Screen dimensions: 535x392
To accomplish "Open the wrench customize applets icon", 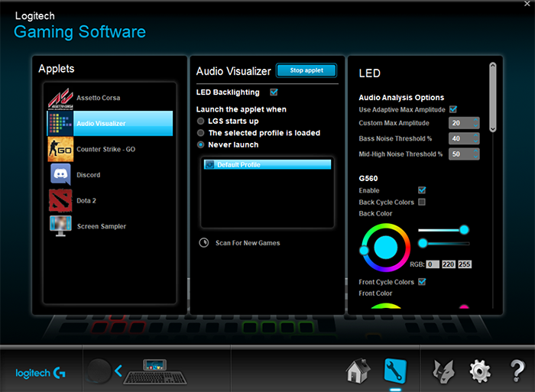I will [395, 371].
